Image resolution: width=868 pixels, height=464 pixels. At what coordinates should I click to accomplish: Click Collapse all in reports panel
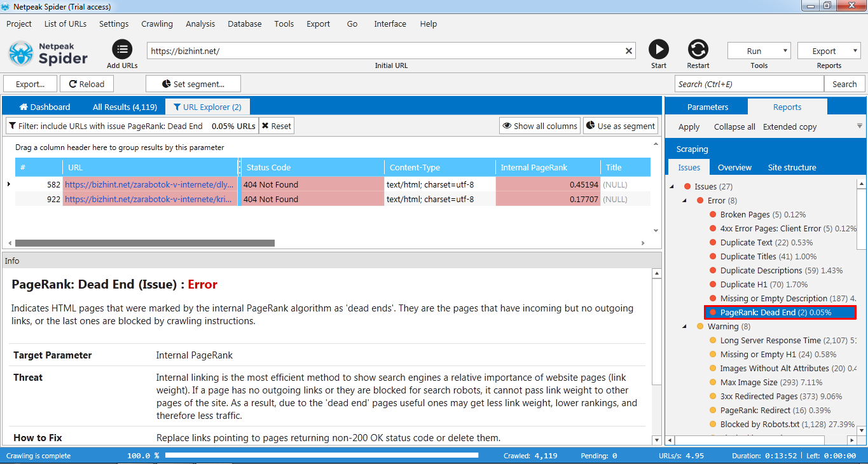click(x=734, y=126)
